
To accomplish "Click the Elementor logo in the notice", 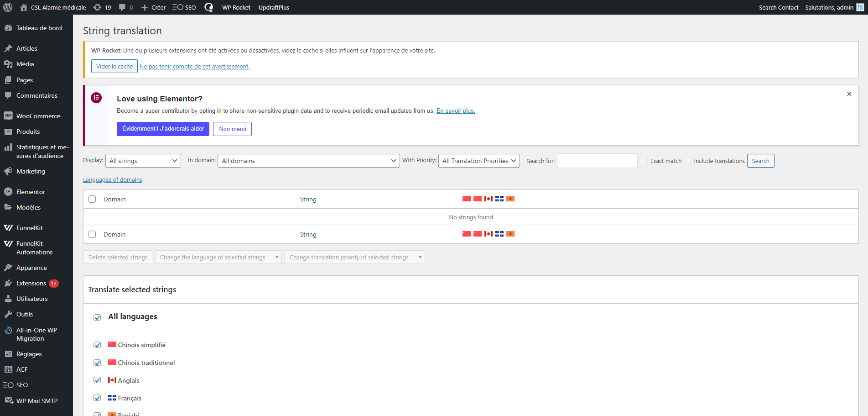I will (x=96, y=98).
